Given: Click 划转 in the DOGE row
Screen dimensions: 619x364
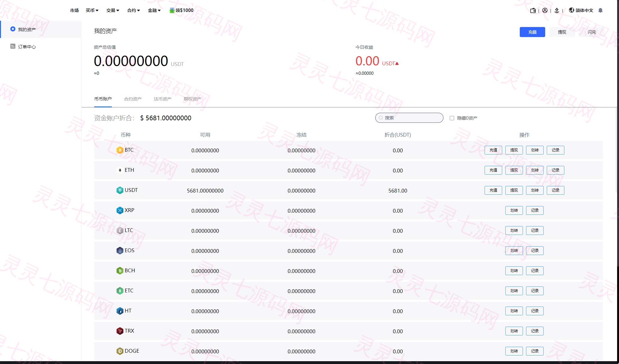Looking at the screenshot, I should (x=514, y=351).
